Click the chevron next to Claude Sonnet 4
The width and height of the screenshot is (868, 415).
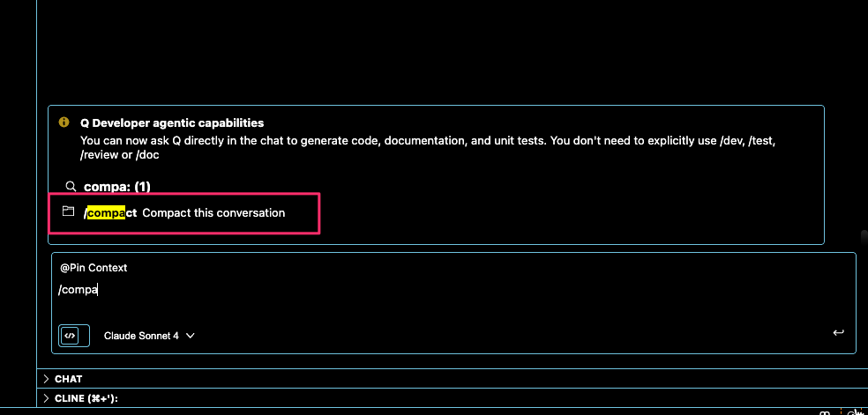pos(190,336)
